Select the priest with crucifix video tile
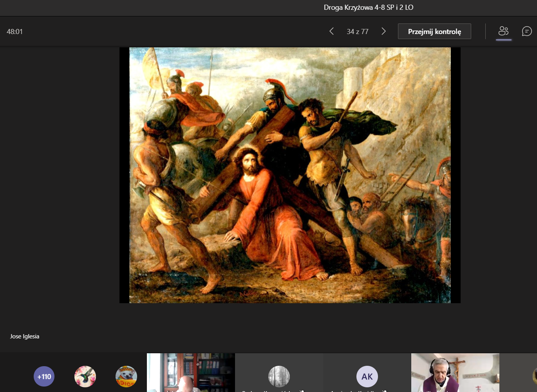 click(455, 372)
